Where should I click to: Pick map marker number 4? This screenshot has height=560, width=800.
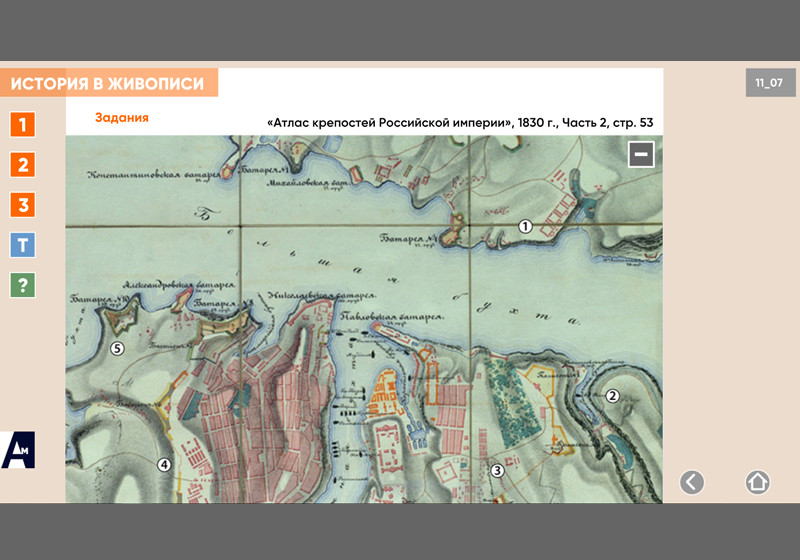(x=164, y=464)
